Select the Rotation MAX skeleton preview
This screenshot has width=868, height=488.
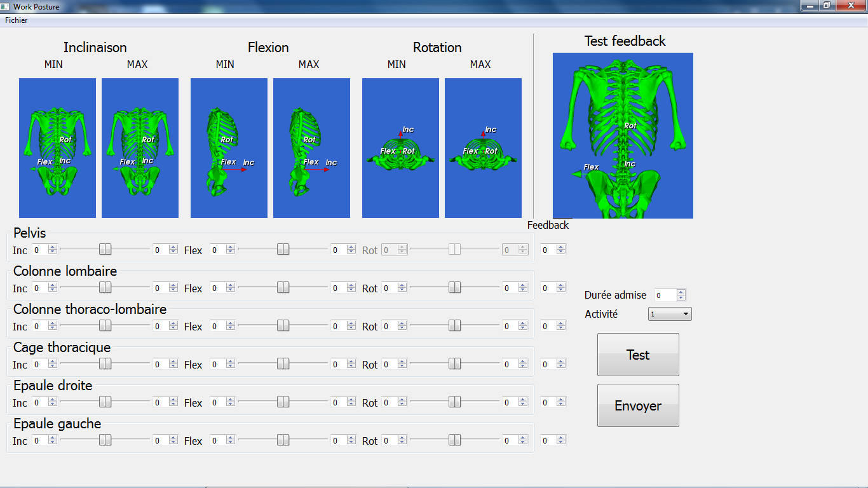point(483,148)
